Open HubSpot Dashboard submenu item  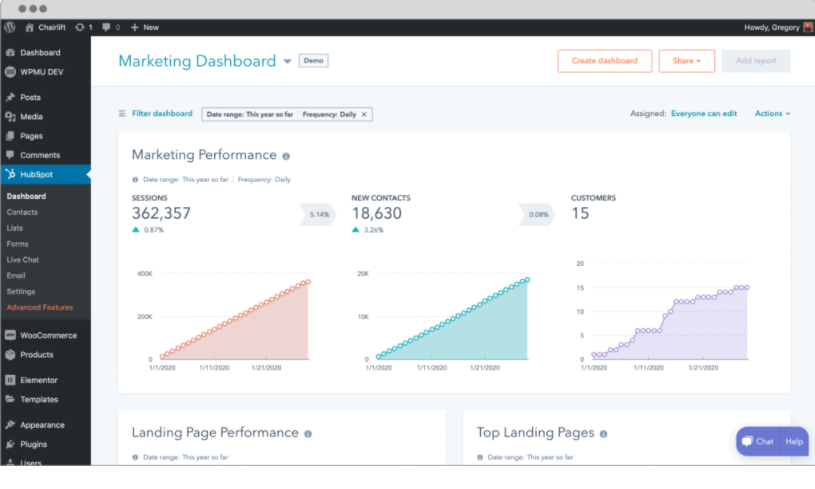point(27,196)
